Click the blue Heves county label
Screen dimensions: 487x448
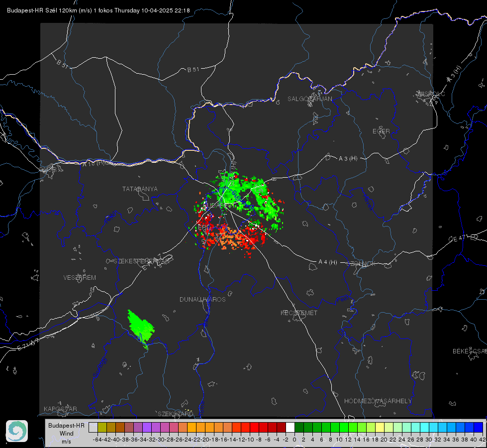[368, 202]
